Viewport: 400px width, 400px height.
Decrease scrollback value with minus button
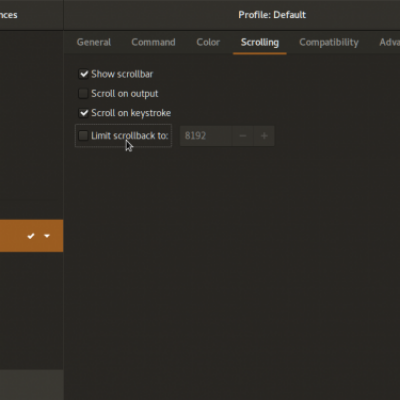point(243,136)
